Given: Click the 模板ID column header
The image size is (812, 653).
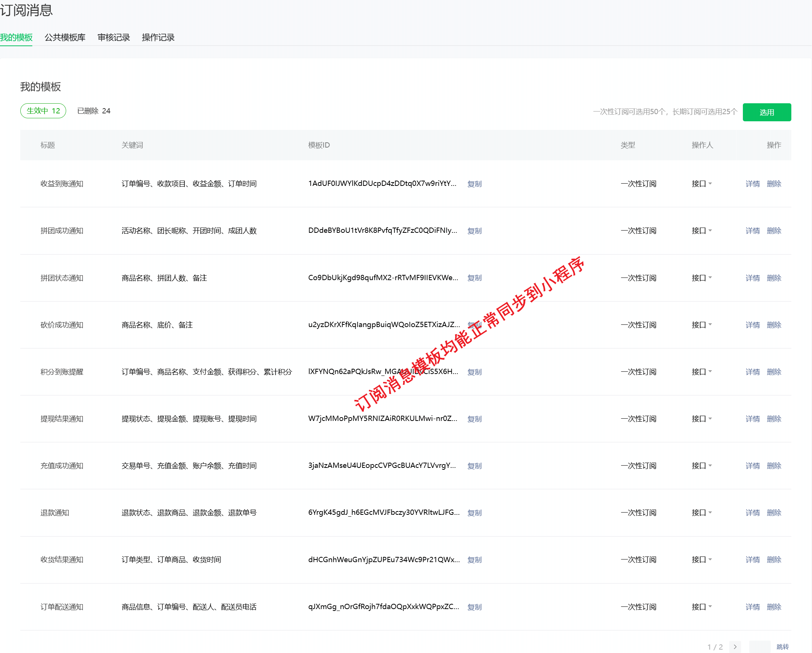Looking at the screenshot, I should pos(319,145).
